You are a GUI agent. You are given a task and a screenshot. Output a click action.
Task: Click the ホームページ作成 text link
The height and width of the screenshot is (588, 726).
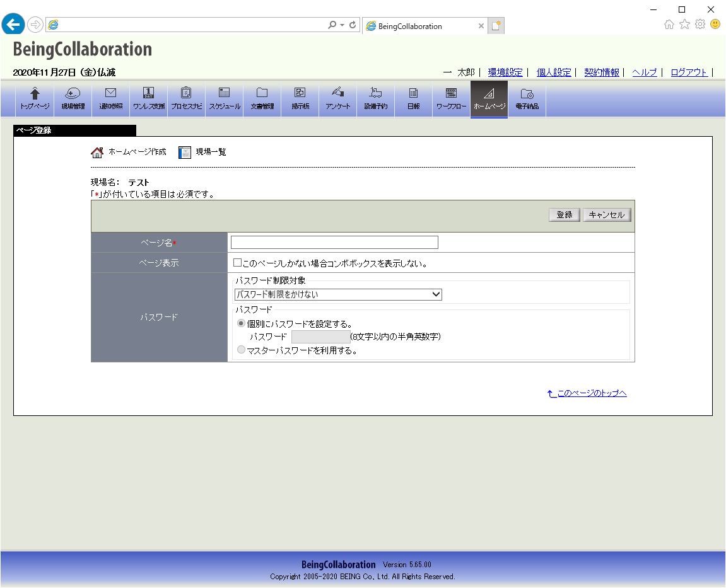click(x=137, y=152)
